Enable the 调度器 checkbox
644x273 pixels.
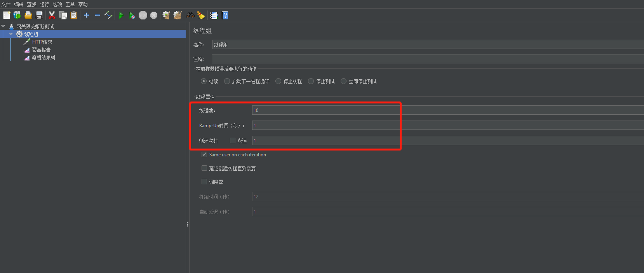coord(204,182)
